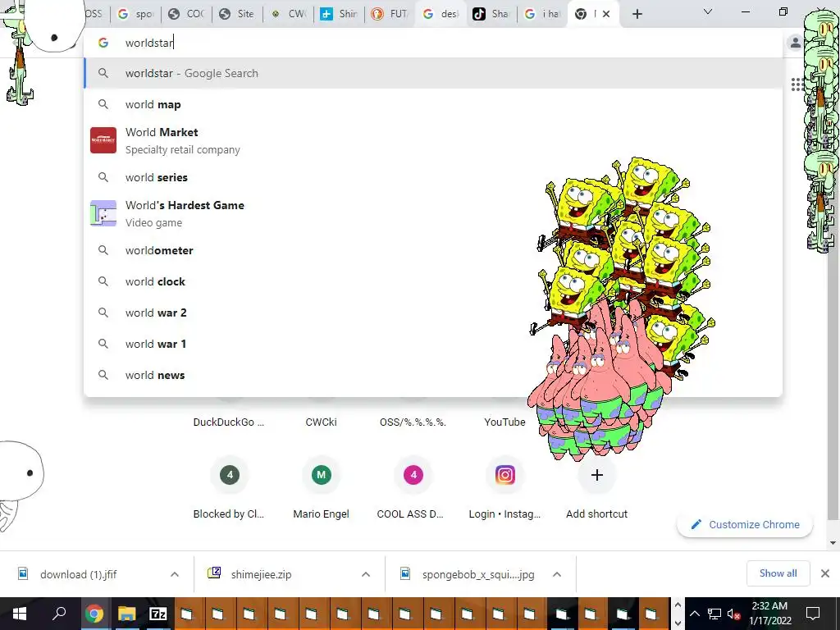
Task: Close the current active tab
Action: [x=606, y=14]
